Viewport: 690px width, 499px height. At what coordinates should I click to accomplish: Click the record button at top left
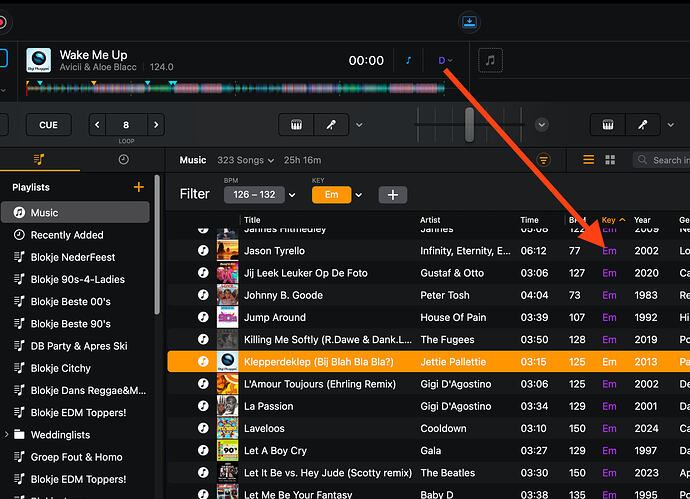click(x=3, y=21)
